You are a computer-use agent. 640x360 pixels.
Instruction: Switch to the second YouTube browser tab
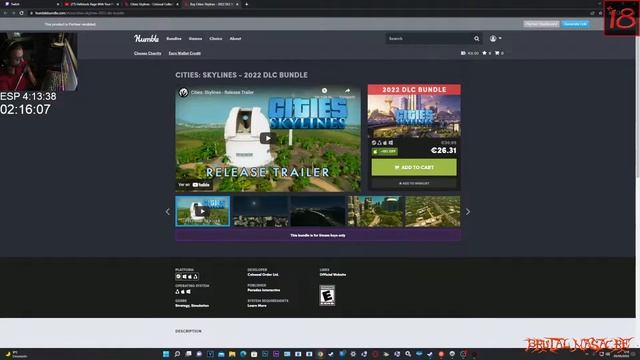[x=91, y=4]
